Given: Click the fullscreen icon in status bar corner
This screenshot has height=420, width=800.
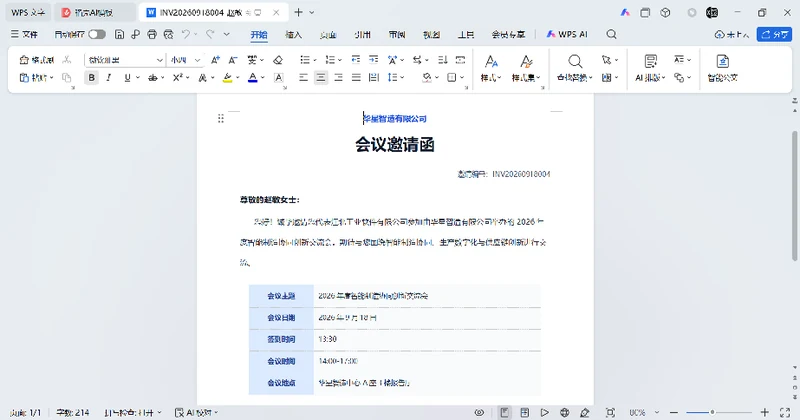Looking at the screenshot, I should point(785,412).
